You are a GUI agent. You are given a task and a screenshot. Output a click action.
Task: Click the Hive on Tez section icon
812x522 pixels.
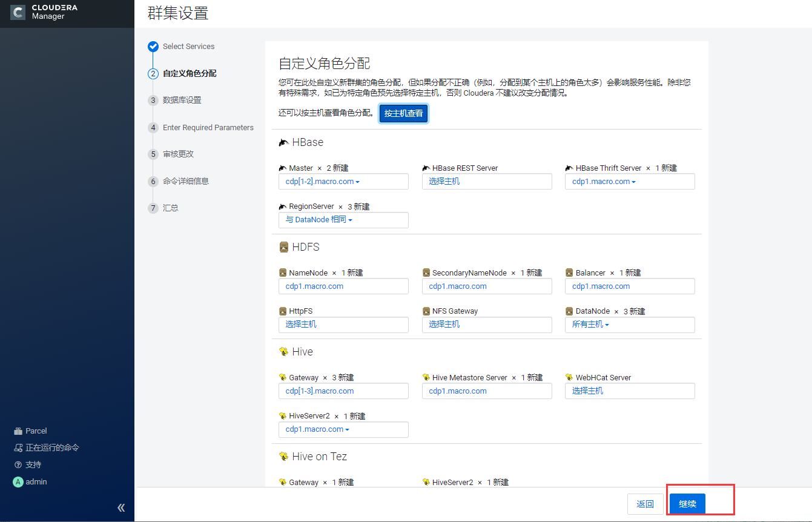(x=283, y=457)
